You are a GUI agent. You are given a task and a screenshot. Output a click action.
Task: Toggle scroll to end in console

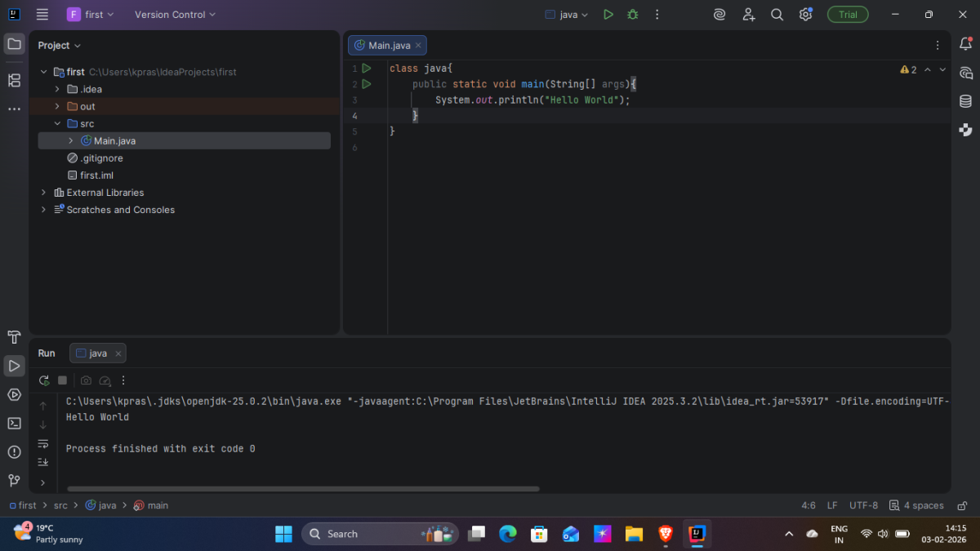coord(43,462)
